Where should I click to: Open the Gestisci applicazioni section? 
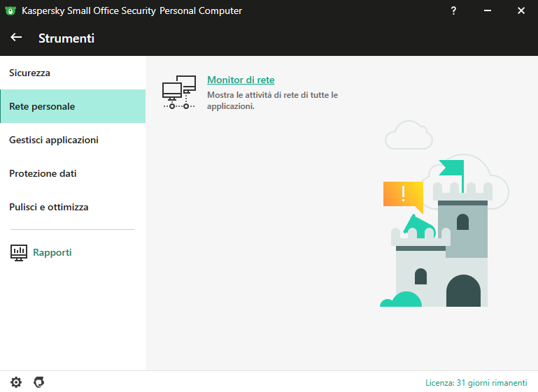click(x=73, y=140)
